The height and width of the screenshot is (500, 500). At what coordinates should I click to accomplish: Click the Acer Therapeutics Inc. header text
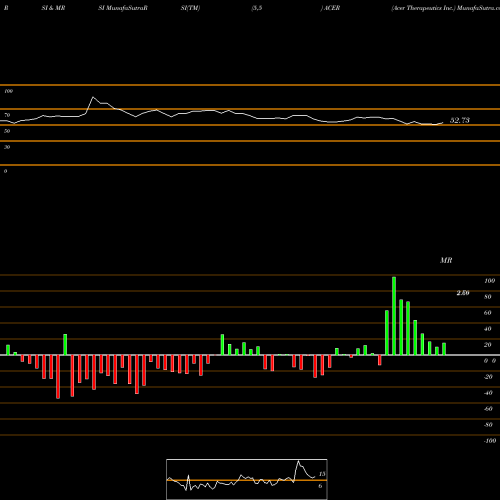coord(423,8)
